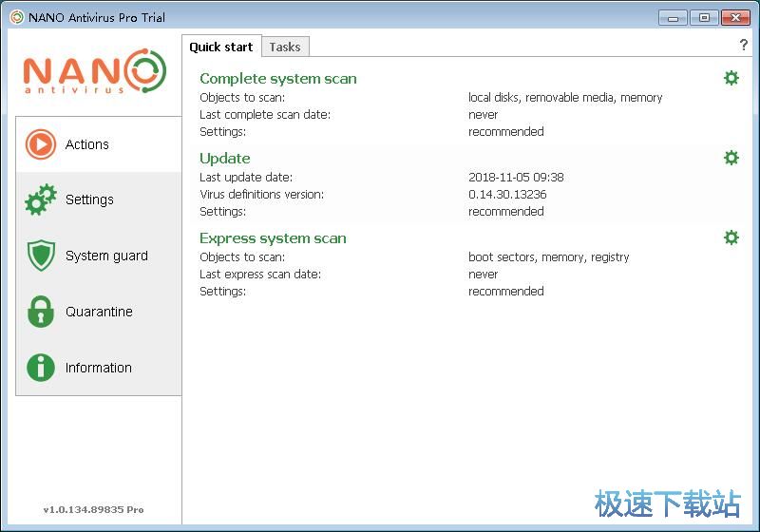760x532 pixels.
Task: Click 'recommended' under Update settings
Action: (x=505, y=211)
